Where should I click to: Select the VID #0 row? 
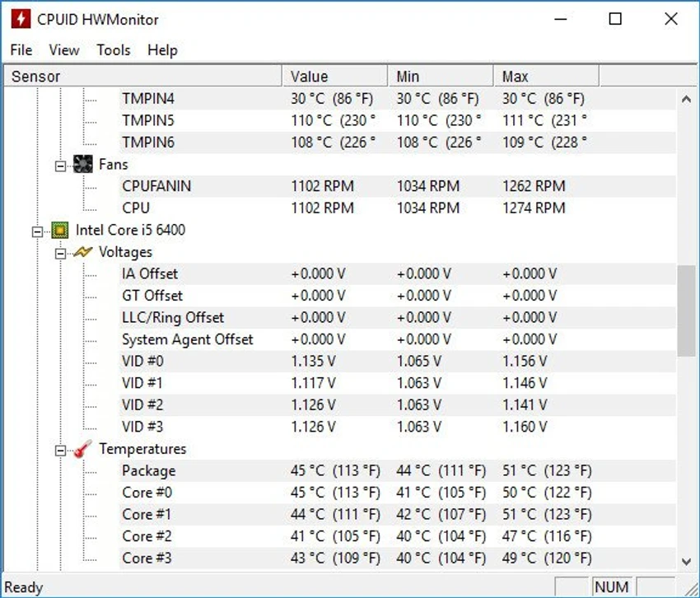[x=397, y=362]
